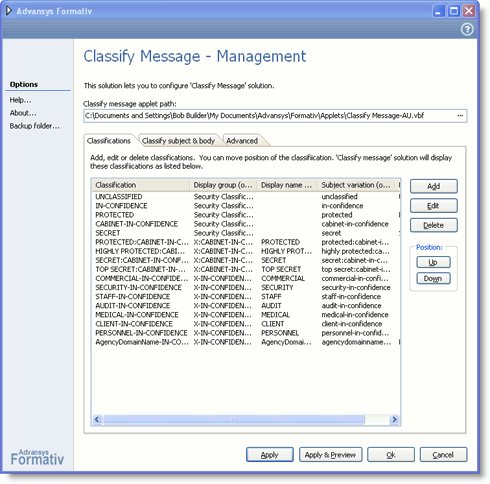Open Backup folder... option
The height and width of the screenshot is (484, 490).
(34, 126)
